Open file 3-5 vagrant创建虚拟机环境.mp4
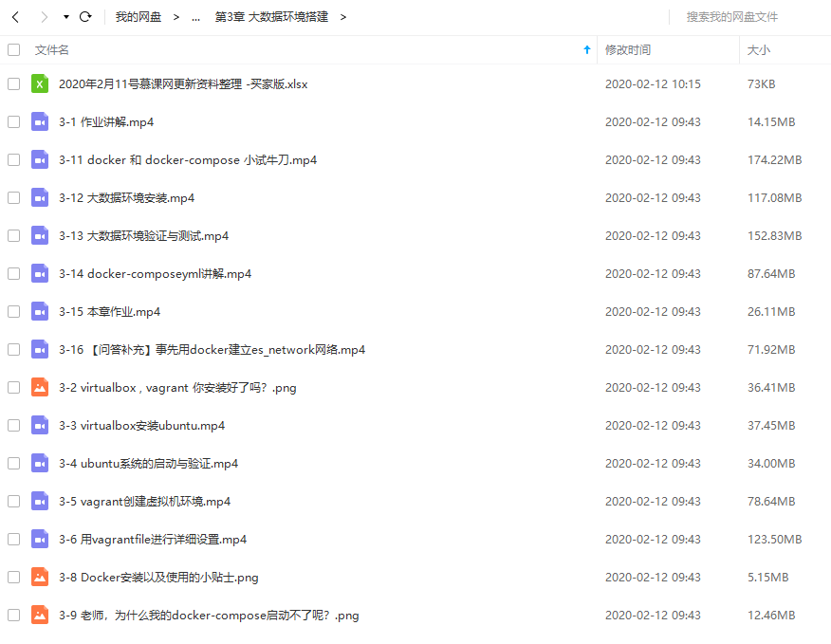This screenshot has width=831, height=644. point(145,502)
